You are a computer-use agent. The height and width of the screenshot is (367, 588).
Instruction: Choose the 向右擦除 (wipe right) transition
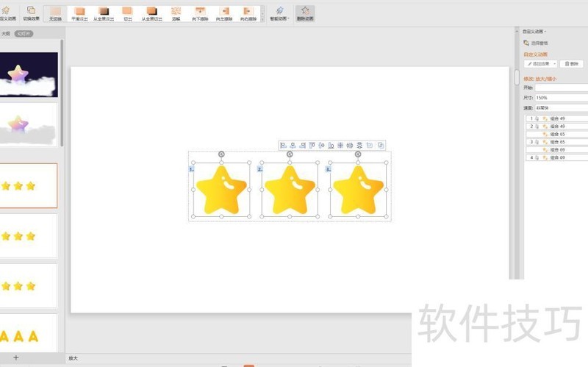click(x=248, y=13)
